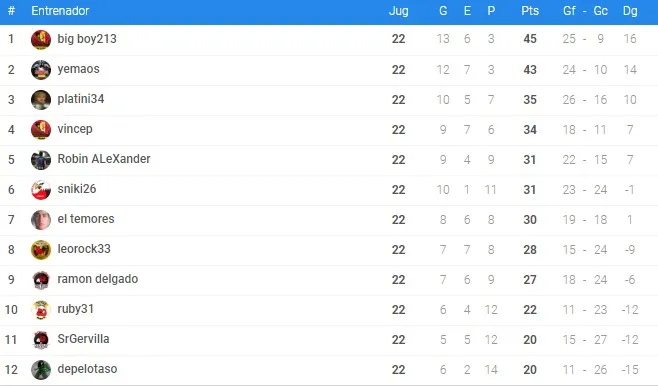Sort table by Pts column header

click(x=530, y=11)
